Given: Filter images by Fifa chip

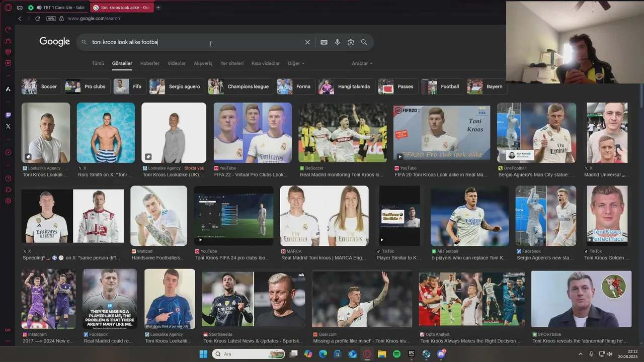Looking at the screenshot, I should coord(130,86).
